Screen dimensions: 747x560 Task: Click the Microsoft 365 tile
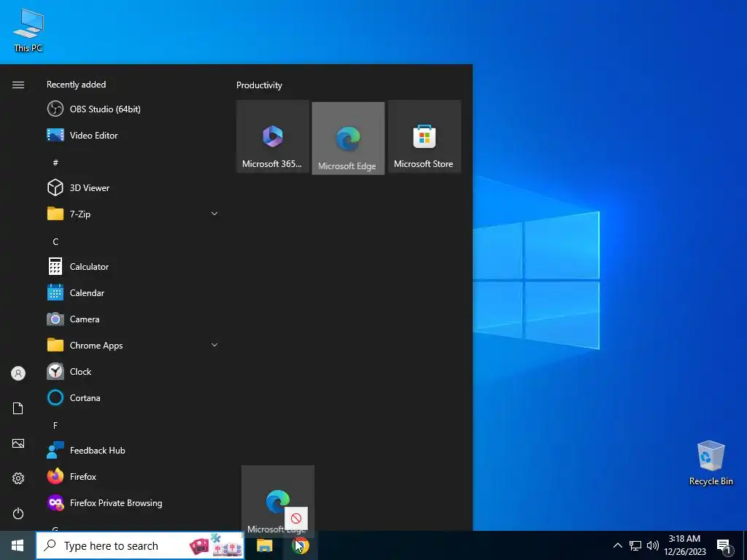[273, 136]
